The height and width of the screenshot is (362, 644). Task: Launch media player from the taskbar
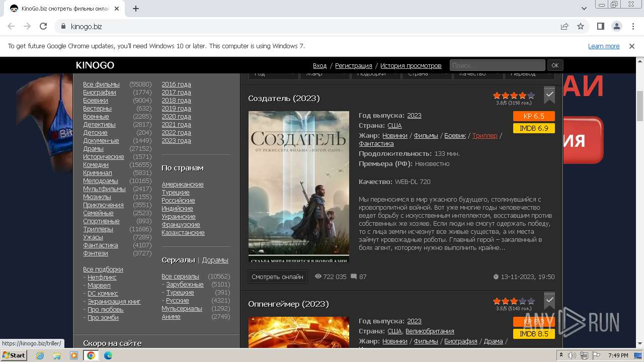(74, 355)
